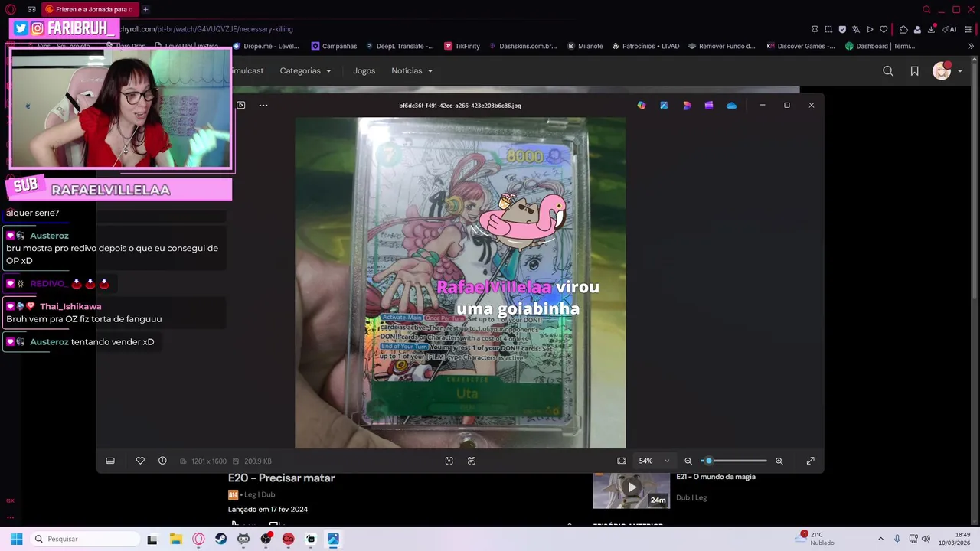Open the Crunchyroll profile avatar menu
Image resolution: width=980 pixels, height=551 pixels.
coord(946,71)
